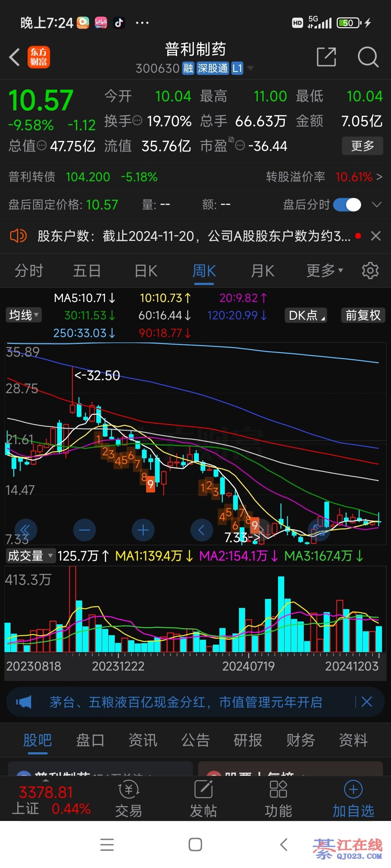This screenshot has width=391, height=868.
Task: Open the 交易 trade icon
Action: 129,799
